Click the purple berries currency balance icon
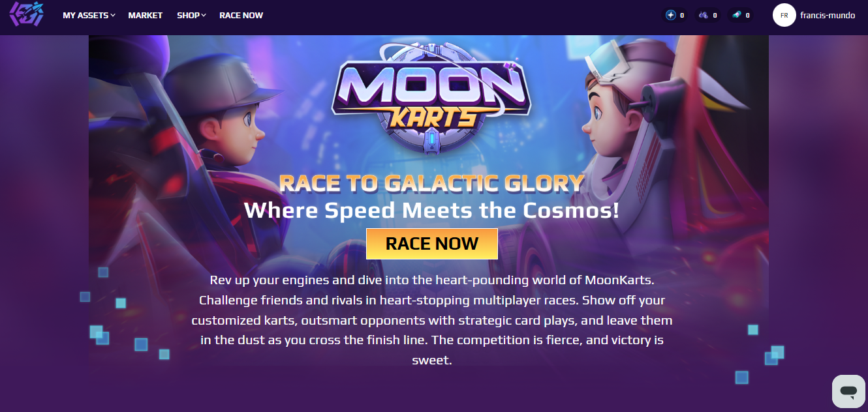The width and height of the screenshot is (868, 412). pyautogui.click(x=703, y=15)
